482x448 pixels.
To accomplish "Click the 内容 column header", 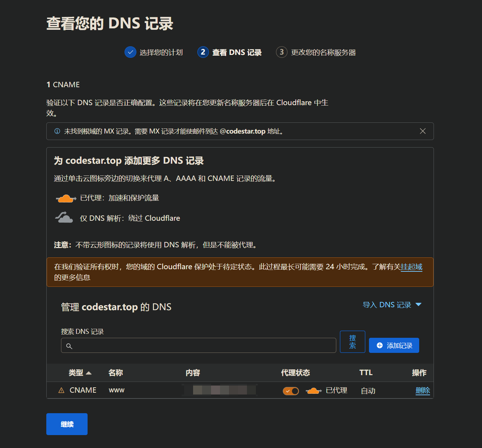I will click(193, 373).
